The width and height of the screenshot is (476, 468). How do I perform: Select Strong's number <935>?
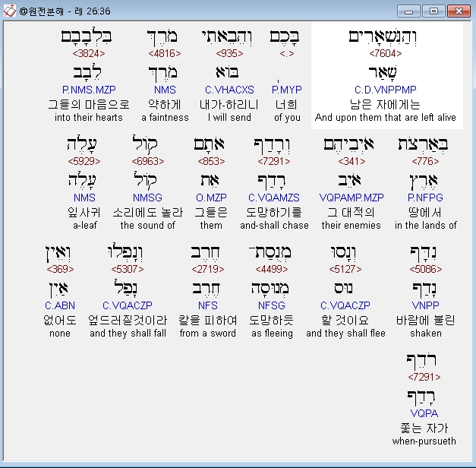[229, 53]
